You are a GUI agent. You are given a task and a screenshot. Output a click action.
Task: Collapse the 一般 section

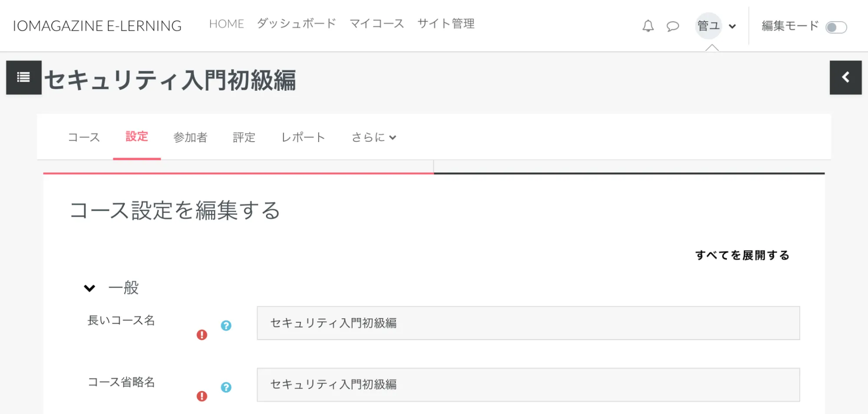click(89, 288)
